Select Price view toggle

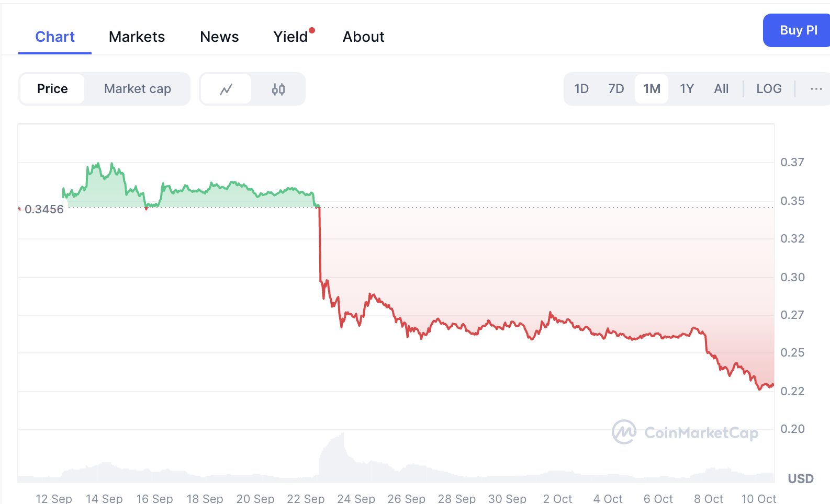pyautogui.click(x=52, y=89)
